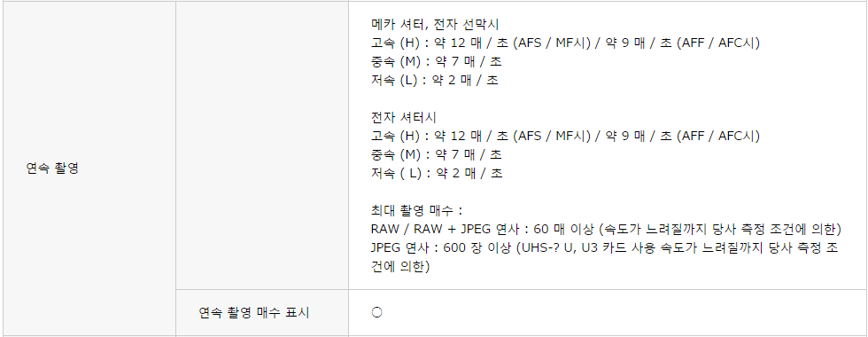Viewport: 868px width, 337px height.
Task: Click empty cell above 연속 촬영 매수 표시
Action: coord(262,145)
